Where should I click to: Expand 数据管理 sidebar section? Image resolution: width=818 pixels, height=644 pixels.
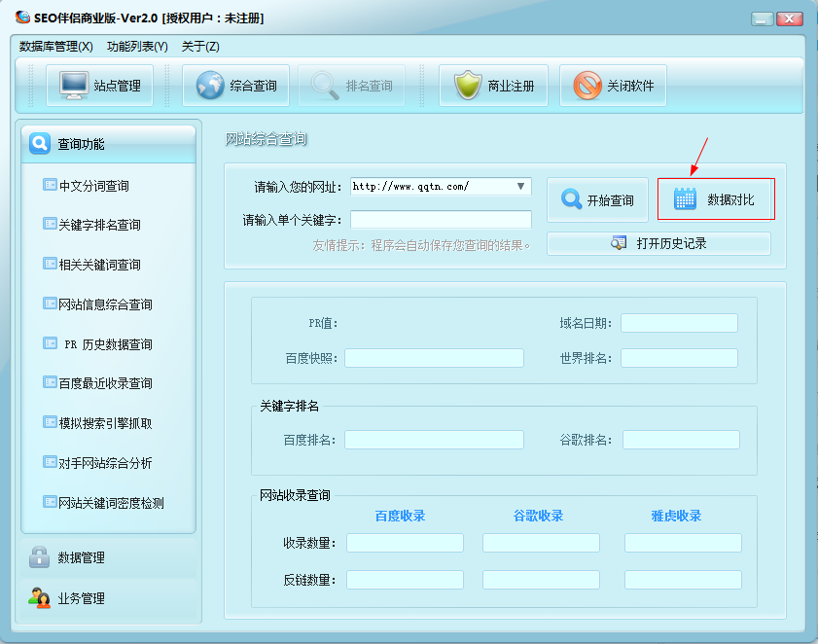[x=109, y=557]
